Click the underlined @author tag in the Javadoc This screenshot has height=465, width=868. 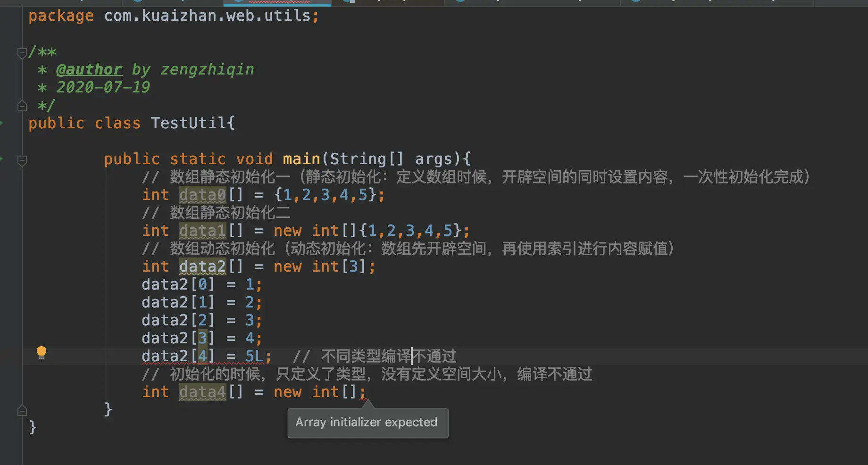[89, 69]
